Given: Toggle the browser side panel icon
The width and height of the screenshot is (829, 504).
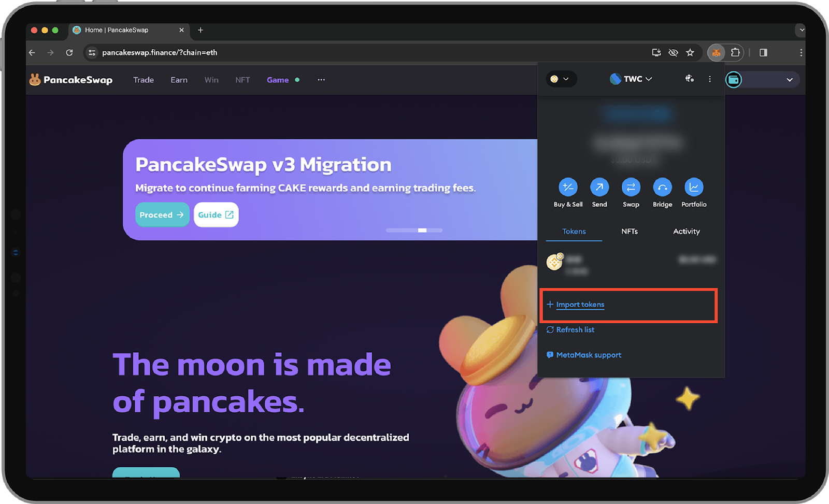Looking at the screenshot, I should click(x=763, y=52).
